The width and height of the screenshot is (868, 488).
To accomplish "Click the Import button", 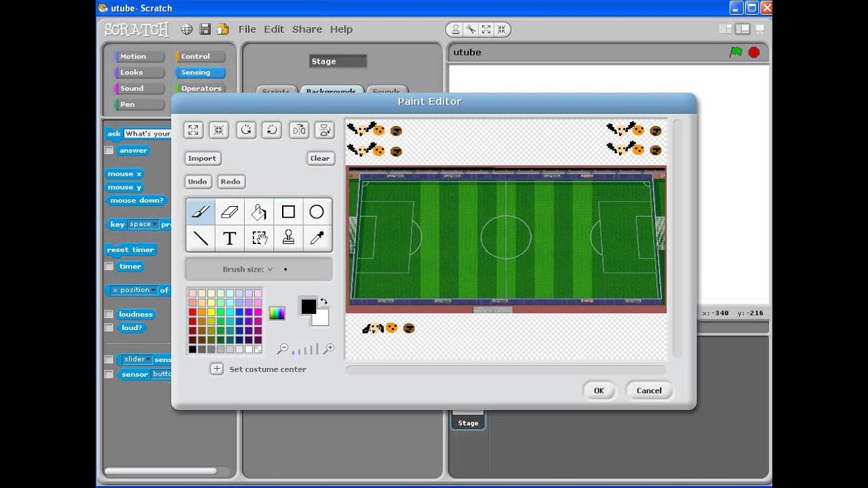I will (x=202, y=158).
